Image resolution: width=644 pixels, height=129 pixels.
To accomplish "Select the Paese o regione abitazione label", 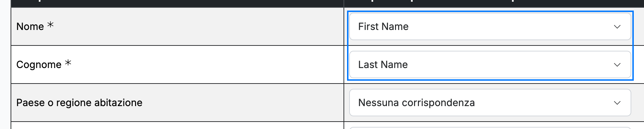I will pyautogui.click(x=79, y=103).
